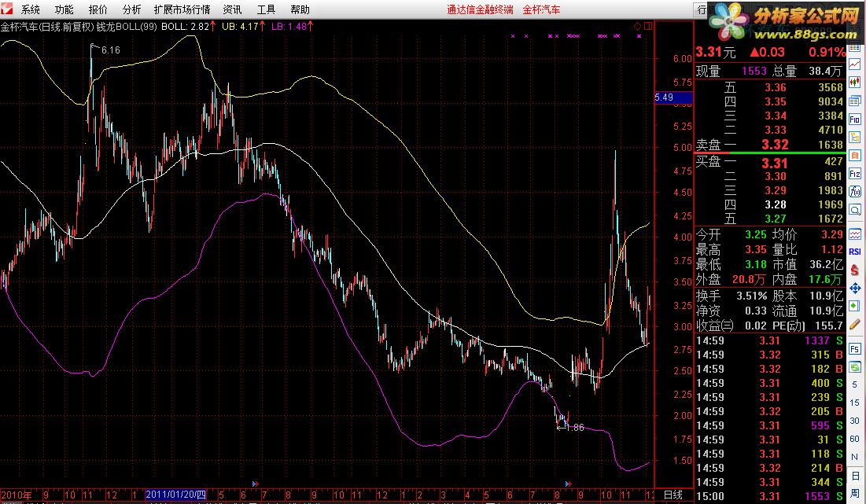Open the candlestick K-line chart icon

pos(854,83)
